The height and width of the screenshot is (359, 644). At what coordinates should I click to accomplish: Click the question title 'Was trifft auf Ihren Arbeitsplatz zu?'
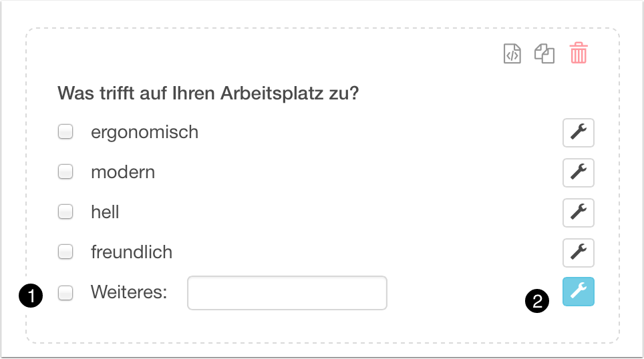(x=208, y=92)
